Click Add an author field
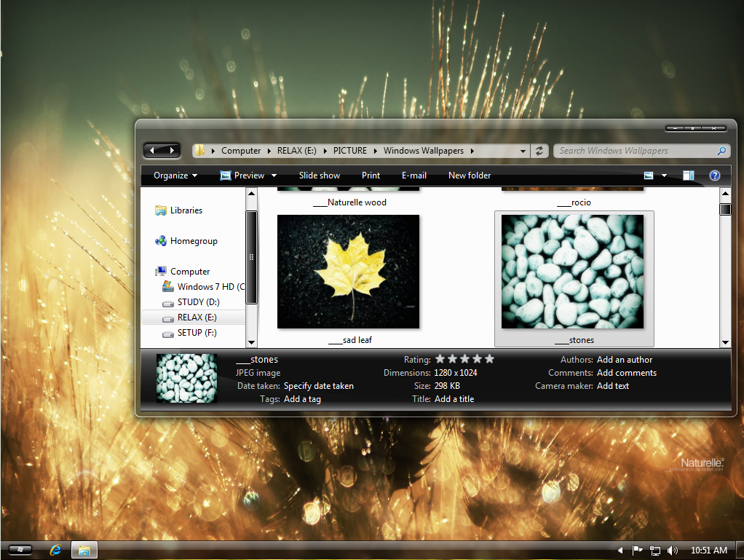Viewport: 744px width, 560px height. coord(625,360)
